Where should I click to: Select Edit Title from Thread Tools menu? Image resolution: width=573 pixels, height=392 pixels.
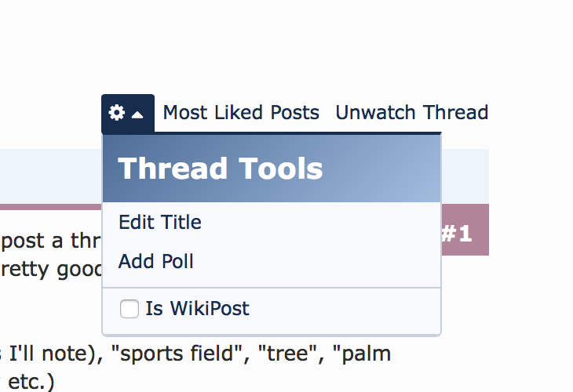pyautogui.click(x=160, y=223)
